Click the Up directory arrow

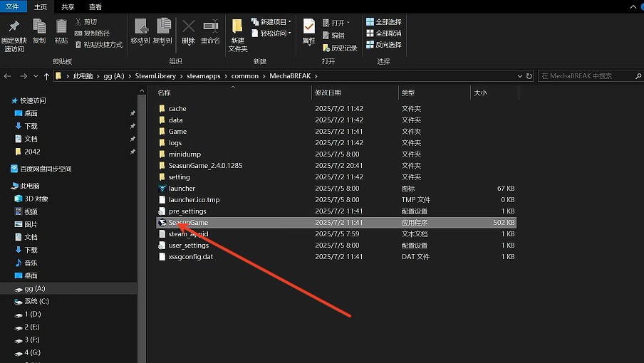47,75
